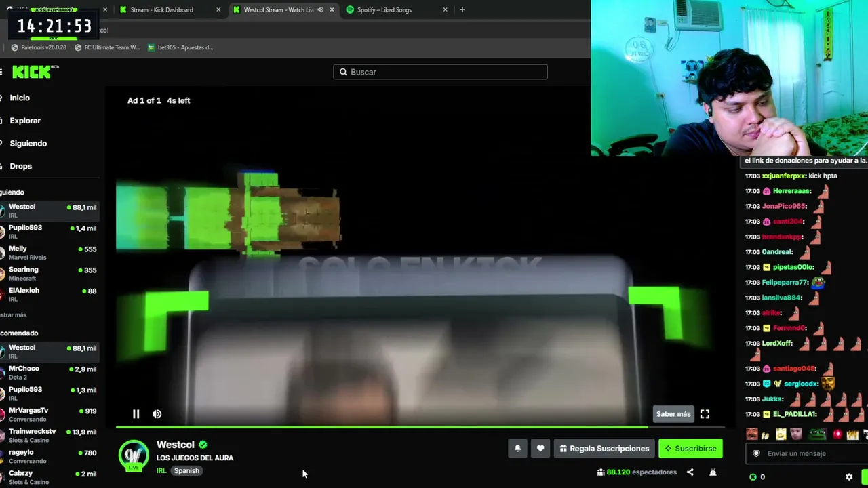Screen dimensions: 868x488
Task: Click username sergioodx in chat
Action: [801, 384]
